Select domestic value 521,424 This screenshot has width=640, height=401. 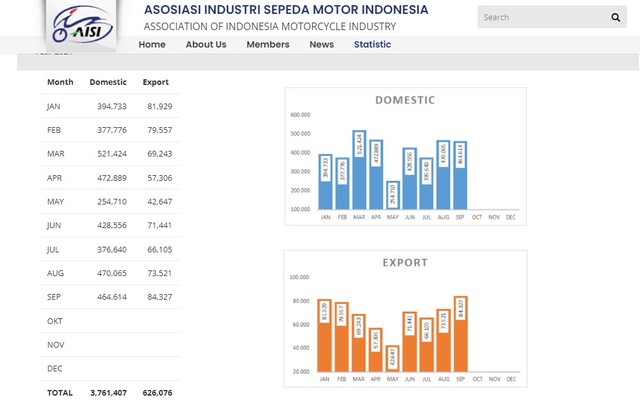(x=112, y=154)
